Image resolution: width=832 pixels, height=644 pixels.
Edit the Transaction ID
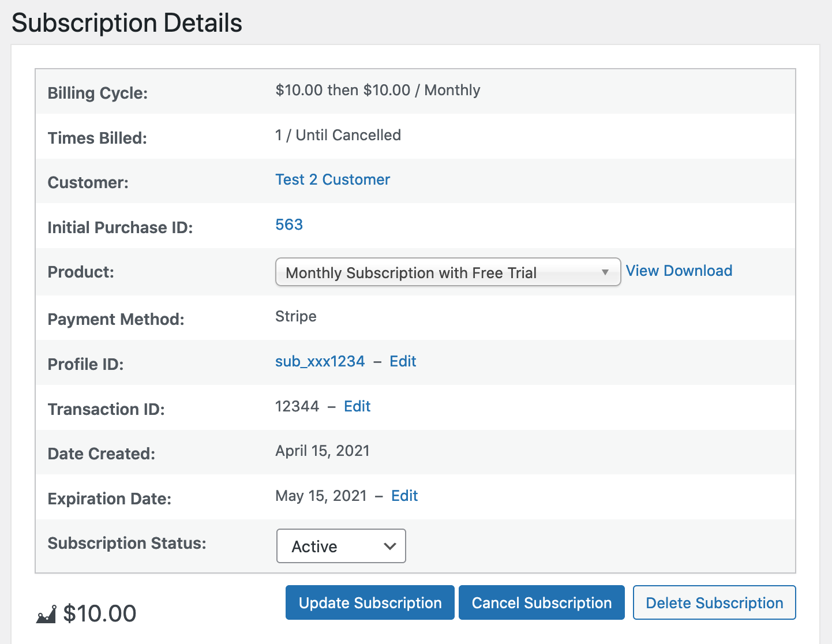357,407
